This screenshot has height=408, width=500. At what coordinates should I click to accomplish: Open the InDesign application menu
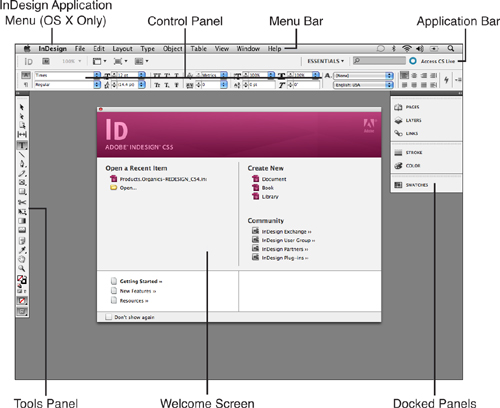click(x=52, y=49)
